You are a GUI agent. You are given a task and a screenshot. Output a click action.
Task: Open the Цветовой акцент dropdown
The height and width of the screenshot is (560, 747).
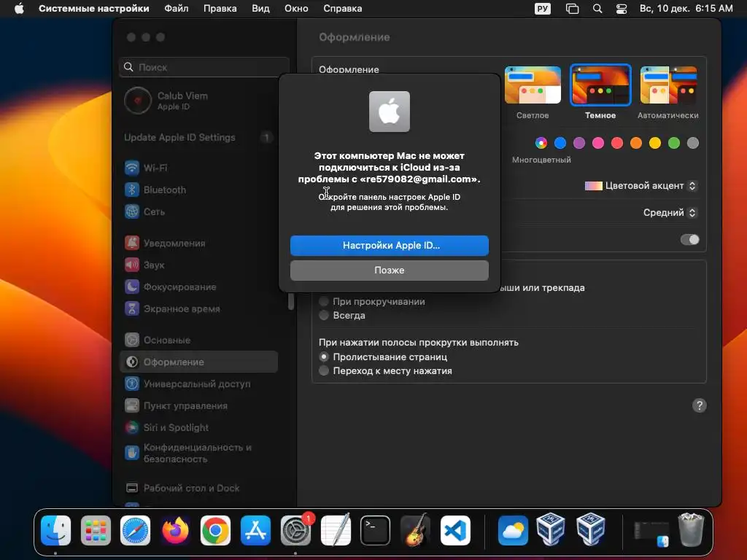pyautogui.click(x=640, y=186)
